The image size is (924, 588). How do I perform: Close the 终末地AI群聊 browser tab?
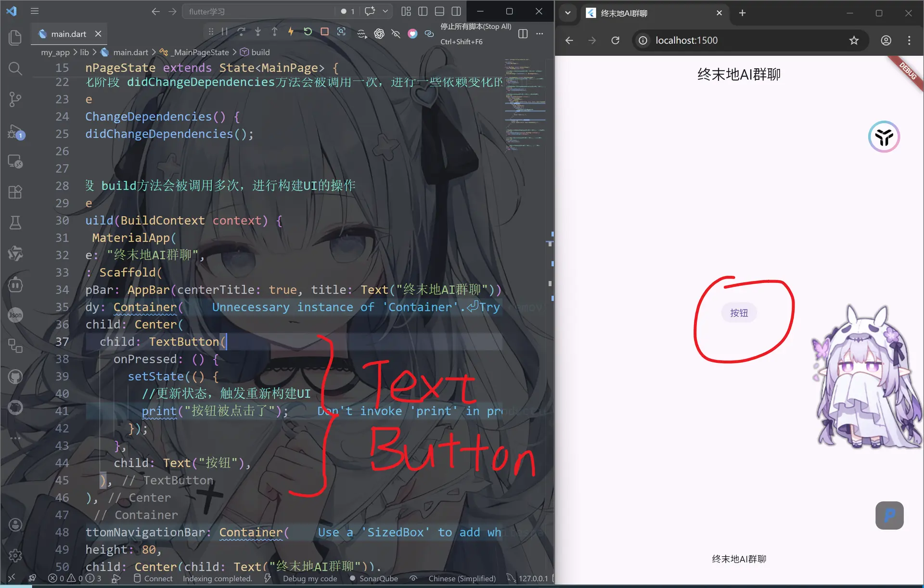tap(719, 13)
